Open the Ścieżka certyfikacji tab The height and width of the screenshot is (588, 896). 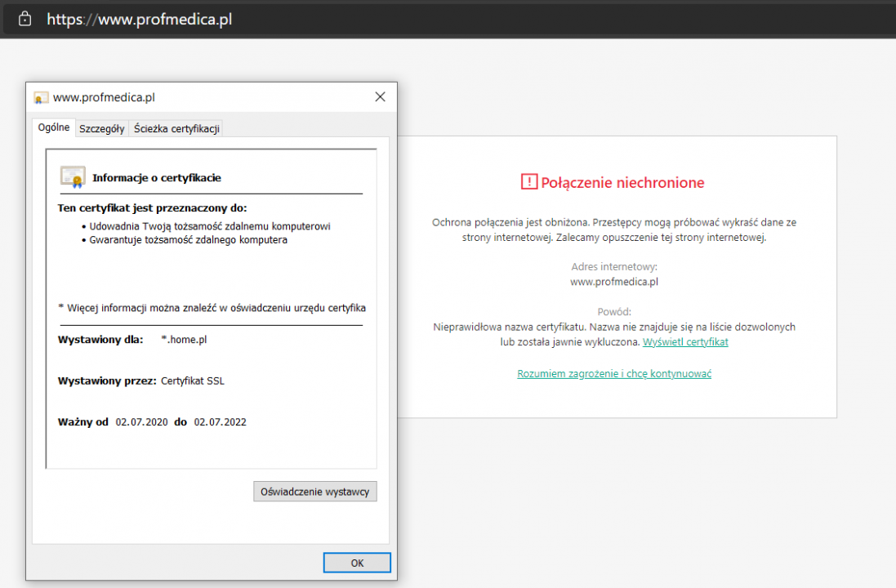tap(176, 128)
